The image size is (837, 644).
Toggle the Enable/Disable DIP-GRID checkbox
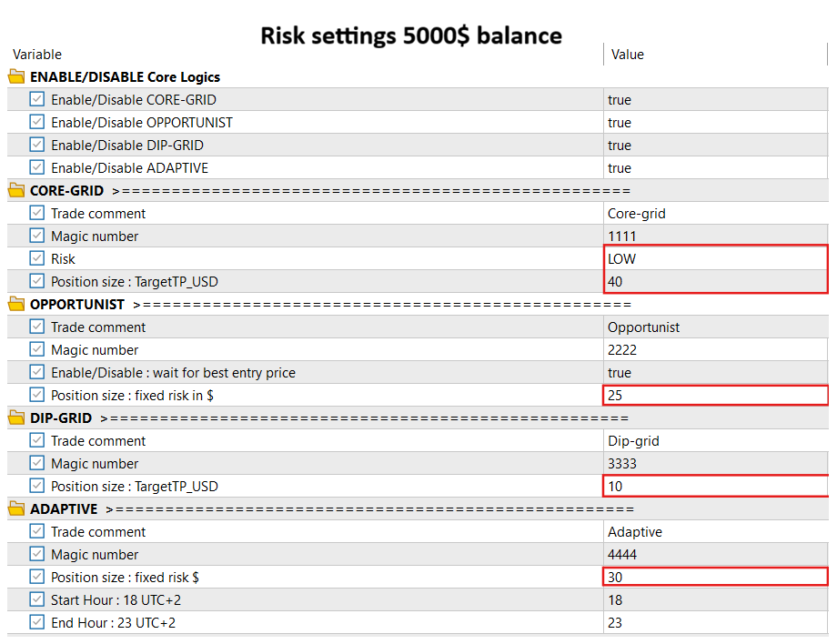[37, 146]
